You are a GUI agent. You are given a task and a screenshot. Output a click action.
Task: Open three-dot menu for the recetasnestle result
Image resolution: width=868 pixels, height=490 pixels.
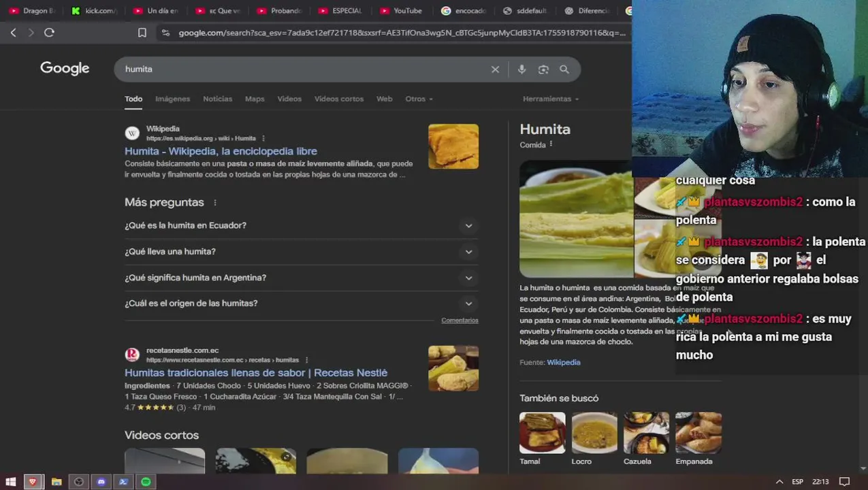306,359
